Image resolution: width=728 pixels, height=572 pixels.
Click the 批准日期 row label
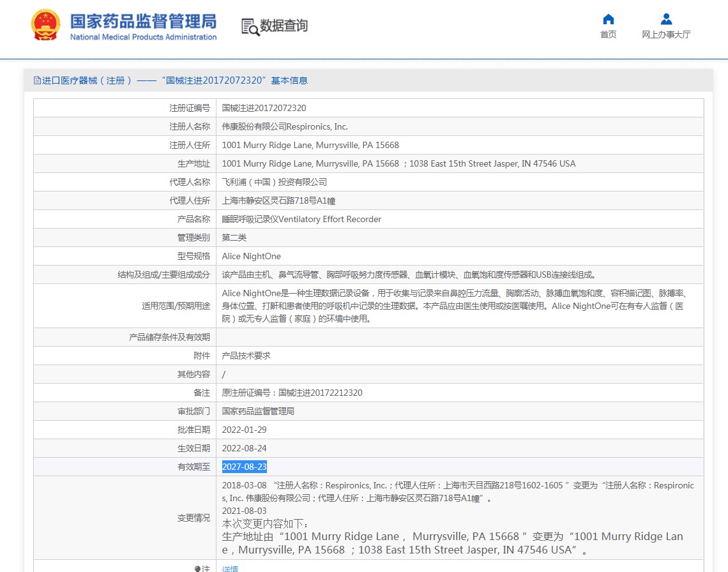coord(193,430)
